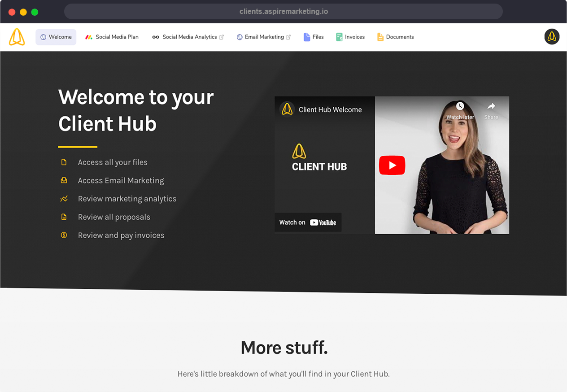Click the Aspire logo in the navbar
Viewport: 567px width, 392px height.
click(17, 37)
